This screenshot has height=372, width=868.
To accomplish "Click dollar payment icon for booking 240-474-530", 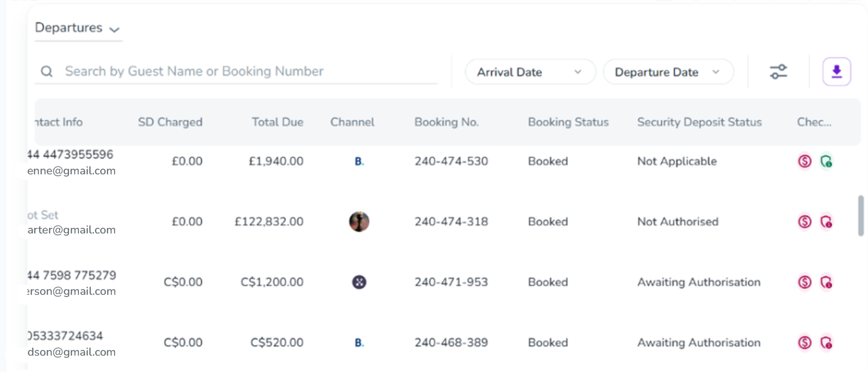I will [x=805, y=161].
